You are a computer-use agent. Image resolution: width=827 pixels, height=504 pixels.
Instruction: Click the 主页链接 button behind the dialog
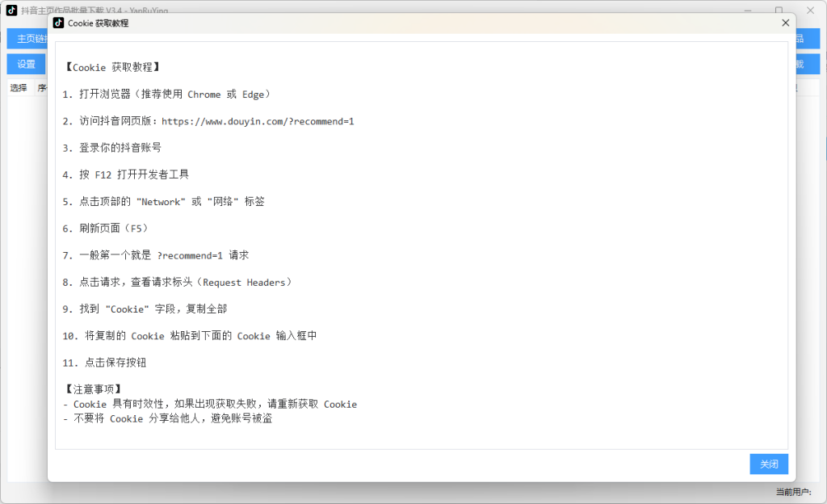(x=27, y=39)
